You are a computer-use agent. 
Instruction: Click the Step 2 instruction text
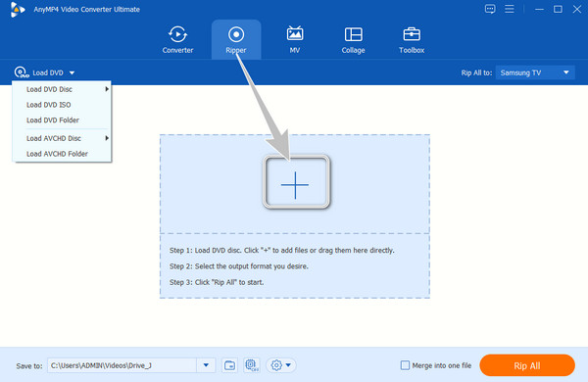pos(239,266)
